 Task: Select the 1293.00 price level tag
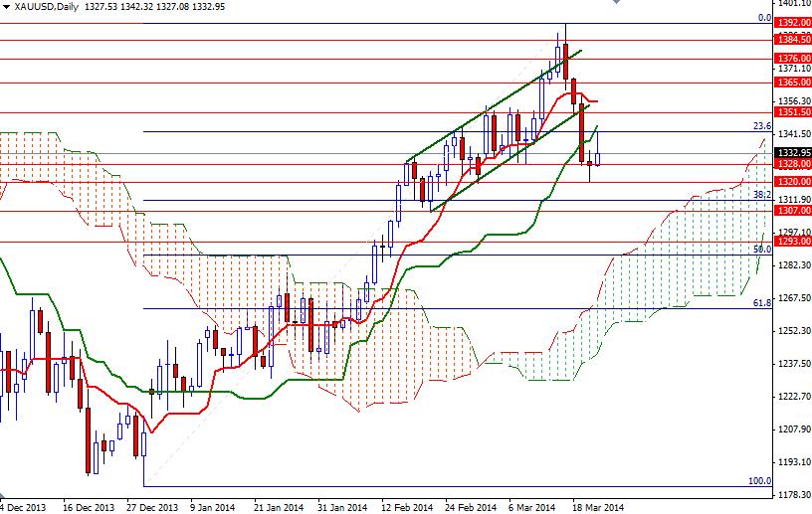tap(792, 242)
